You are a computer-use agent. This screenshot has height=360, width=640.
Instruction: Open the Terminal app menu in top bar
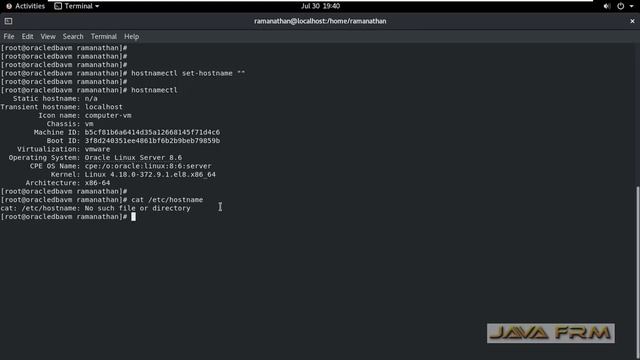click(77, 6)
